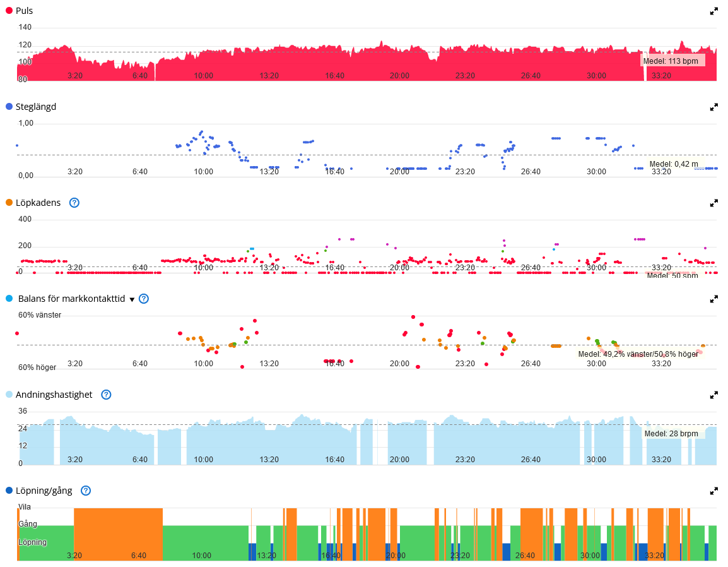Click the blue Steglängd legend dot
Image resolution: width=728 pixels, height=567 pixels.
click(9, 107)
